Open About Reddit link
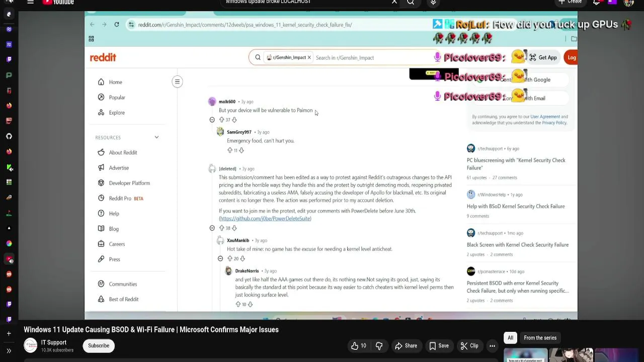The width and height of the screenshot is (644, 362). [123, 152]
